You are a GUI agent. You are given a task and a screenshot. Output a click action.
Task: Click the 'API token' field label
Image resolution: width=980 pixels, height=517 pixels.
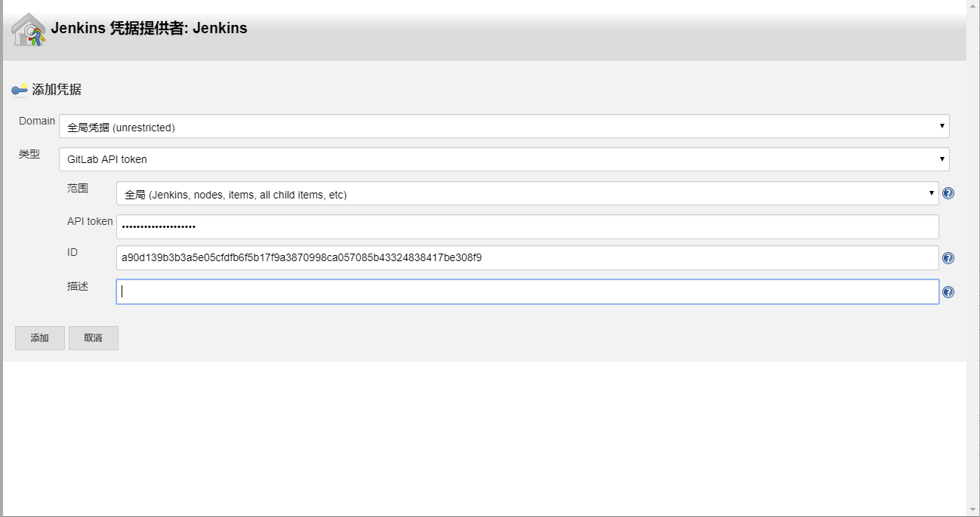pyautogui.click(x=90, y=222)
